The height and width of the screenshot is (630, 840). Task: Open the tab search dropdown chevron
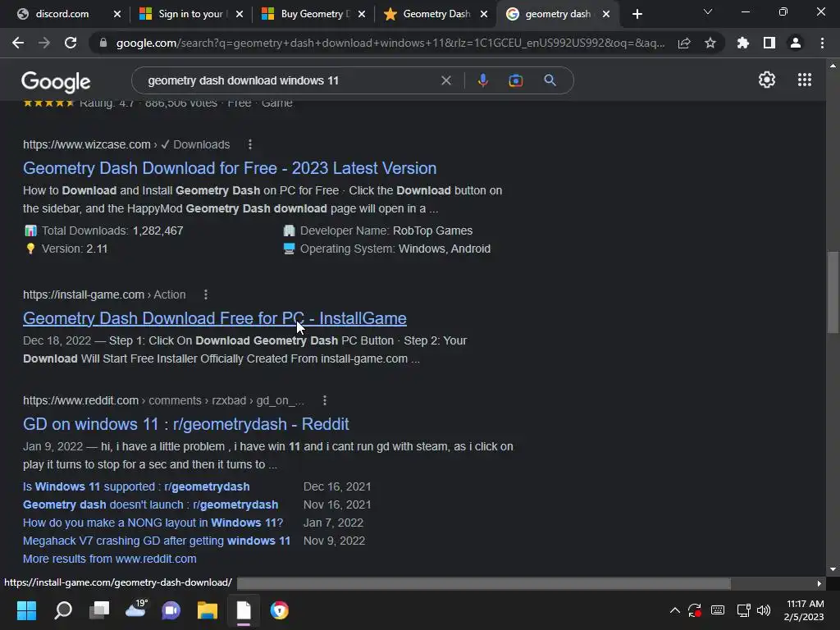pyautogui.click(x=708, y=11)
